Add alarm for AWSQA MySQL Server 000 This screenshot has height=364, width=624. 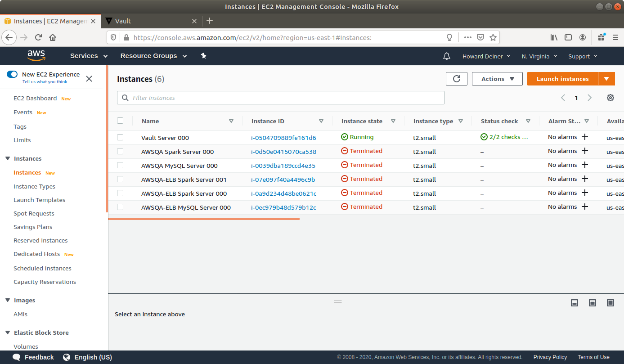click(585, 165)
